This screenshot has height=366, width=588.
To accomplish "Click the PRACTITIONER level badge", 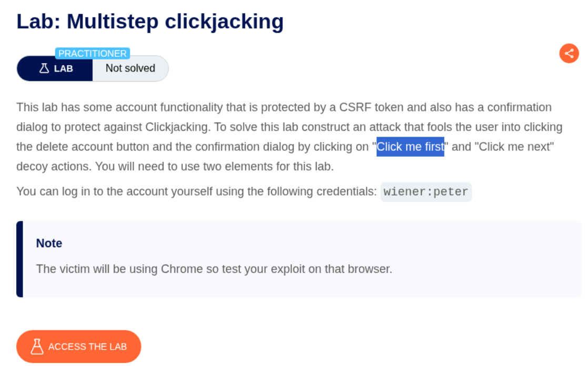I will (93, 54).
